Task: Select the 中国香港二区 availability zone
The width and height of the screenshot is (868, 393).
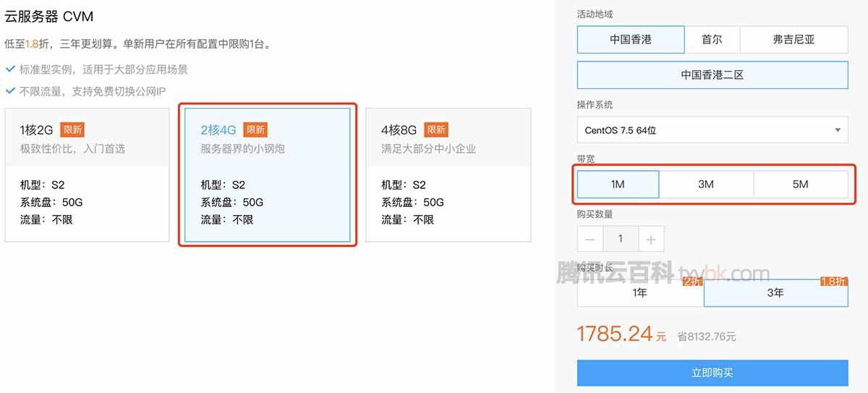Action: [x=712, y=75]
